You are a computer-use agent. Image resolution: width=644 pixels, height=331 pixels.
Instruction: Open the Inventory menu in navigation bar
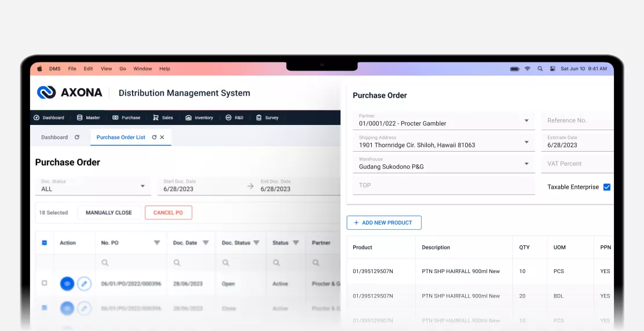[x=199, y=117]
